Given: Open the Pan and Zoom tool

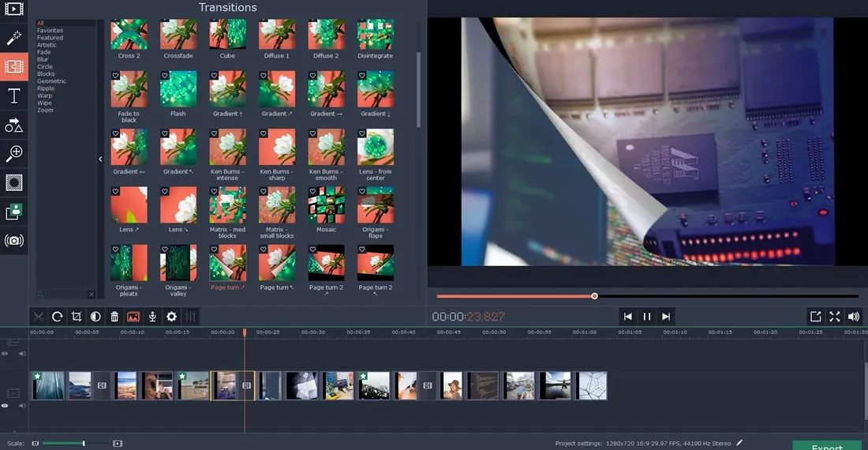Looking at the screenshot, I should tap(14, 154).
